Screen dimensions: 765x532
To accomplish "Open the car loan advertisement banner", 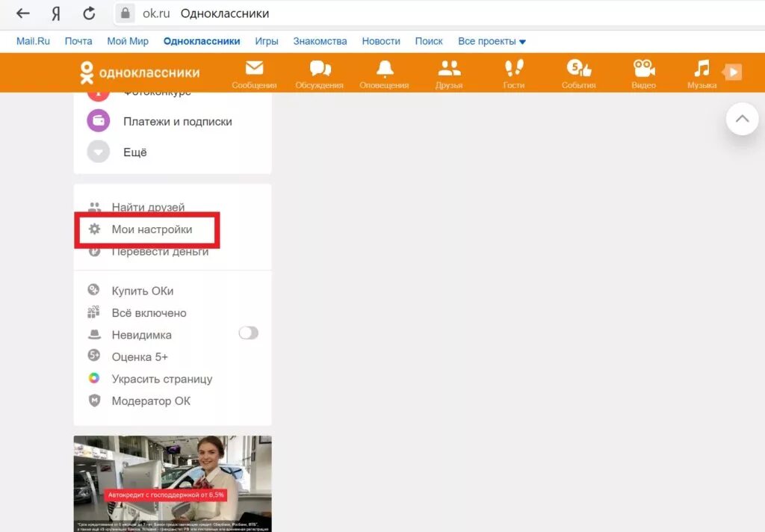I will pos(173,483).
